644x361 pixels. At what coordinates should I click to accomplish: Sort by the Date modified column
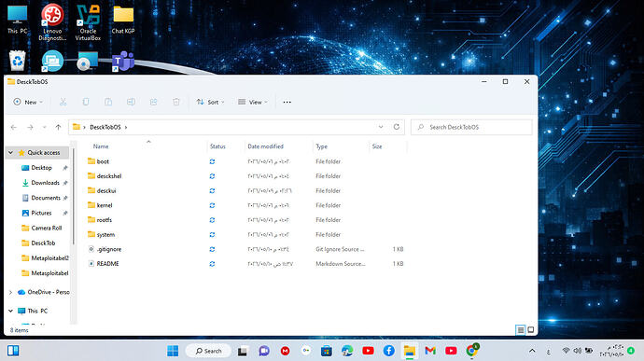tap(265, 146)
